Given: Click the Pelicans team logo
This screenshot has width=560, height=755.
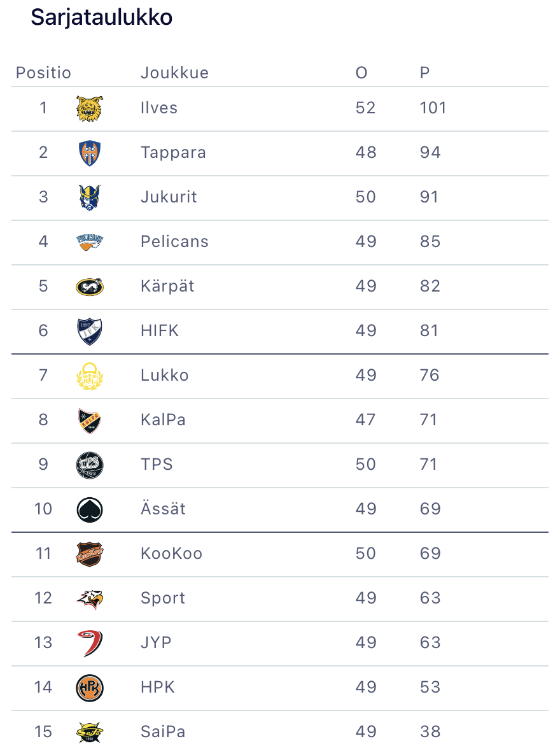Looking at the screenshot, I should coord(89,242).
